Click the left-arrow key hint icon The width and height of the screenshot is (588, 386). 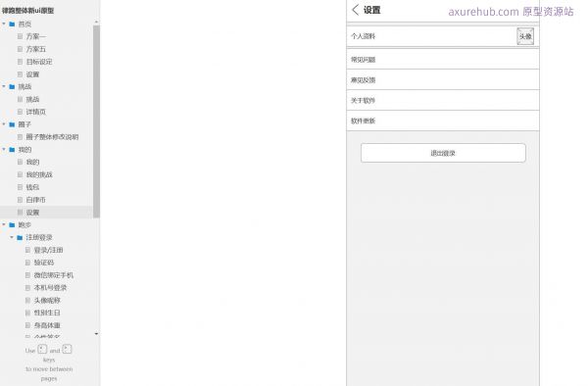click(42, 349)
